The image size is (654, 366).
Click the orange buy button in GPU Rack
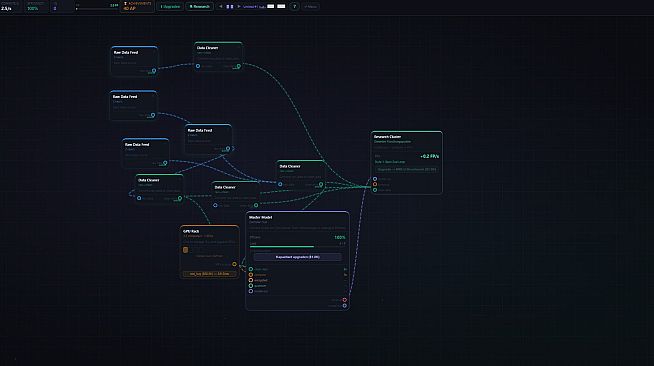(209, 274)
